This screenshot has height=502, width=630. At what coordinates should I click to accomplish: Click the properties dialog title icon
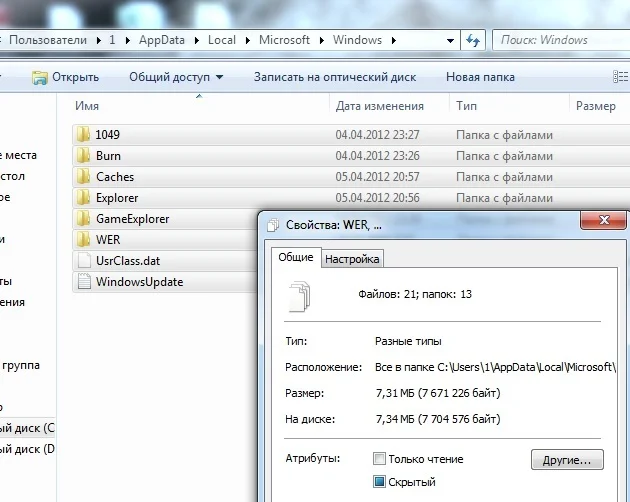coord(273,225)
